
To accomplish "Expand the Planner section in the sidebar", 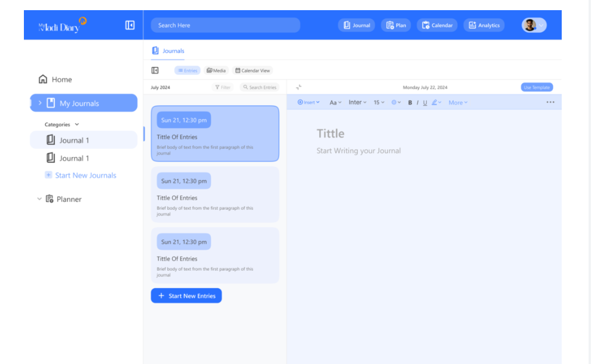I will point(40,199).
